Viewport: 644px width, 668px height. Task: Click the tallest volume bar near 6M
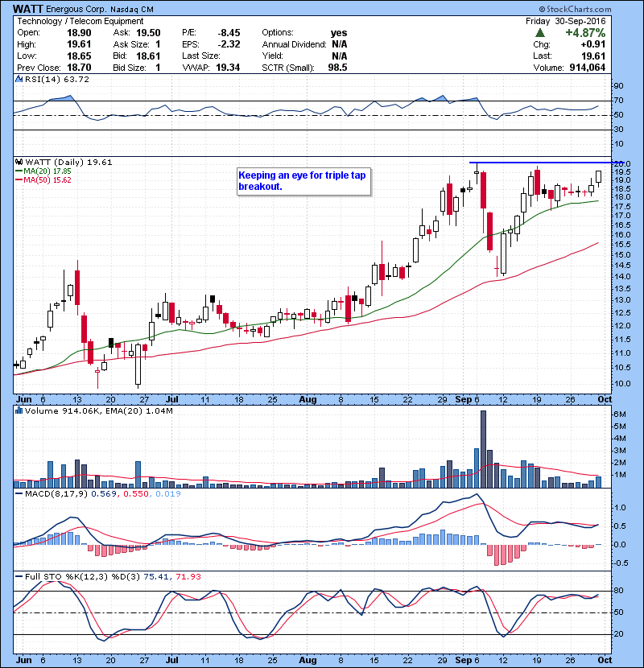pyautogui.click(x=483, y=449)
